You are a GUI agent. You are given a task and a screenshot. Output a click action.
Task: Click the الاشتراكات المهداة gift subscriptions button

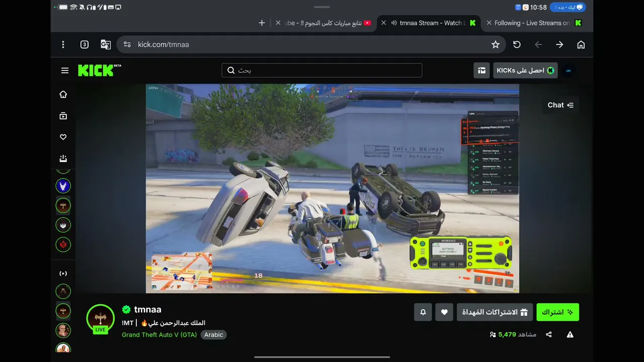(495, 312)
